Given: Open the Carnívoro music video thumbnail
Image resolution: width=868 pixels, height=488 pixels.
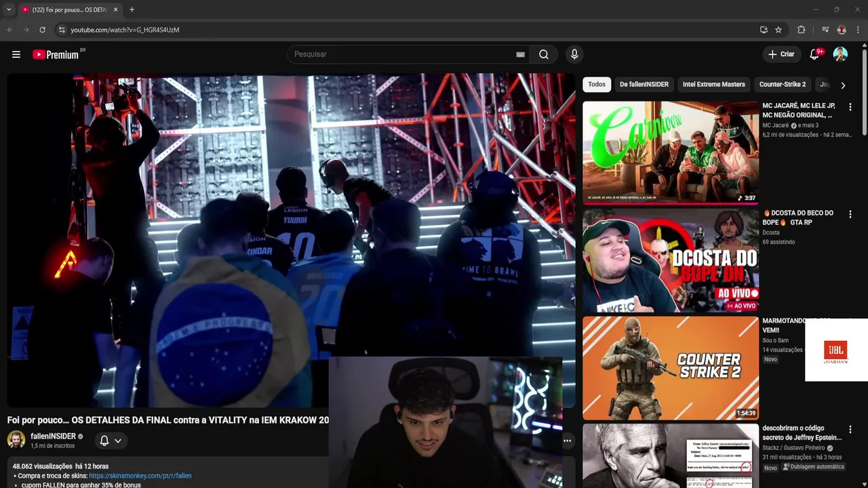Looking at the screenshot, I should click(671, 152).
